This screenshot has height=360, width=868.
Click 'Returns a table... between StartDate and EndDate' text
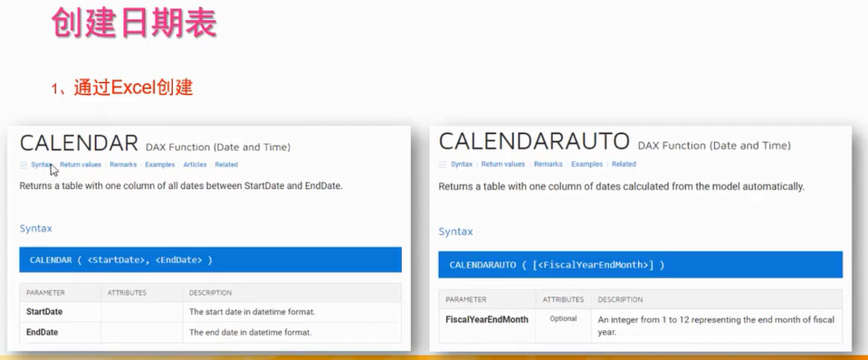tap(181, 186)
